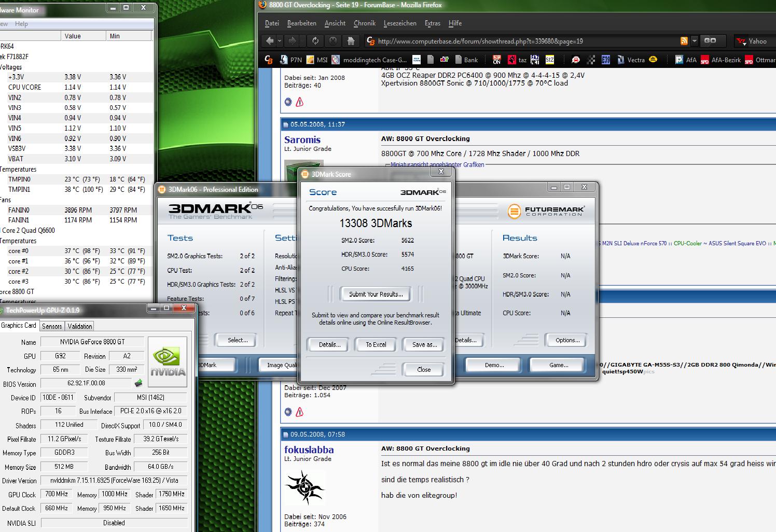Open Options... in 3DMark06 Results panel
This screenshot has height=532, width=776.
pos(567,340)
